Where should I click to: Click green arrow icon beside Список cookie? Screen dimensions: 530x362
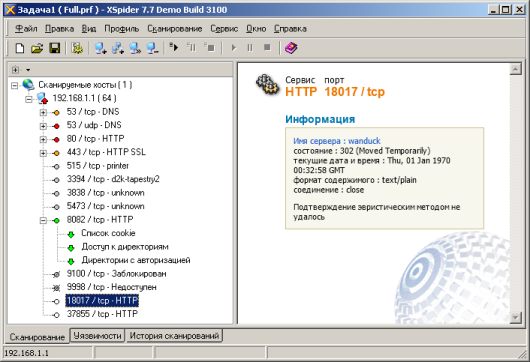(x=71, y=234)
